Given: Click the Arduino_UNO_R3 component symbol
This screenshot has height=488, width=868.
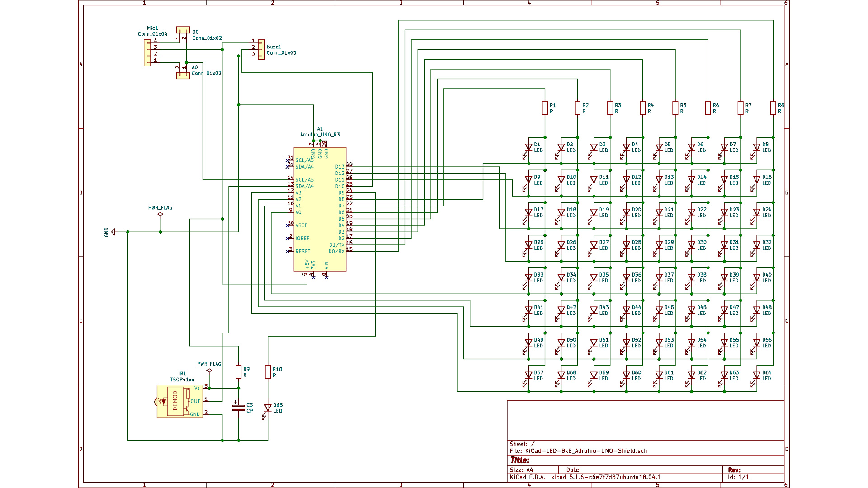Looking at the screenshot, I should (320, 209).
